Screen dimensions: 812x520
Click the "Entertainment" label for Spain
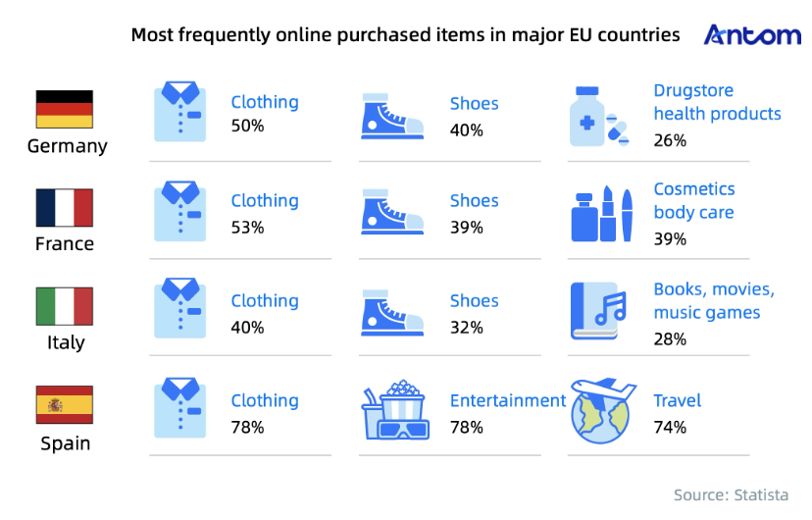coord(507,400)
